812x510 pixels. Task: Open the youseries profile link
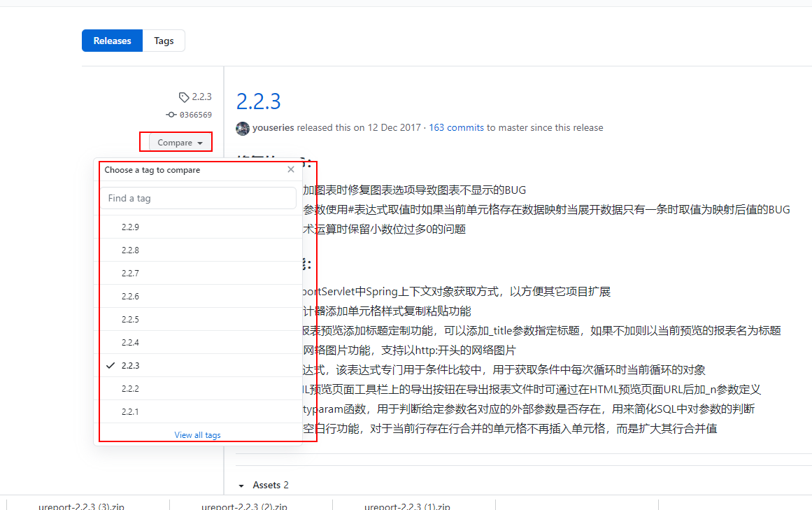(x=273, y=127)
